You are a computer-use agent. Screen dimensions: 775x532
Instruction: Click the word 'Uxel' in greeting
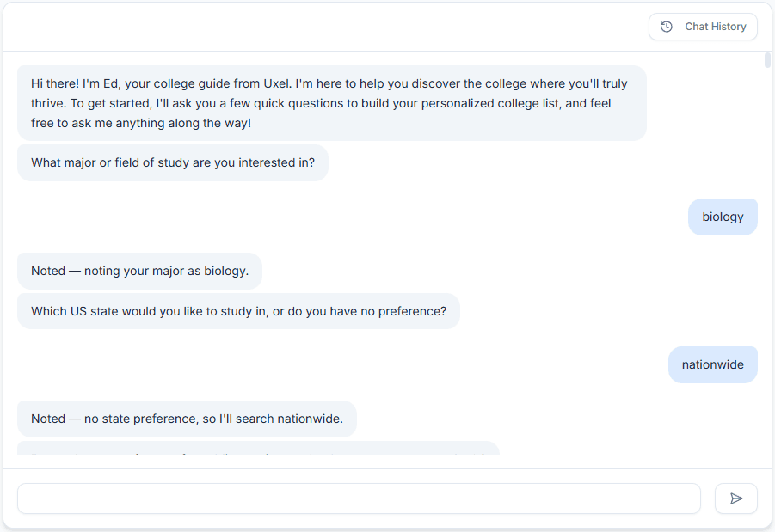(x=277, y=83)
